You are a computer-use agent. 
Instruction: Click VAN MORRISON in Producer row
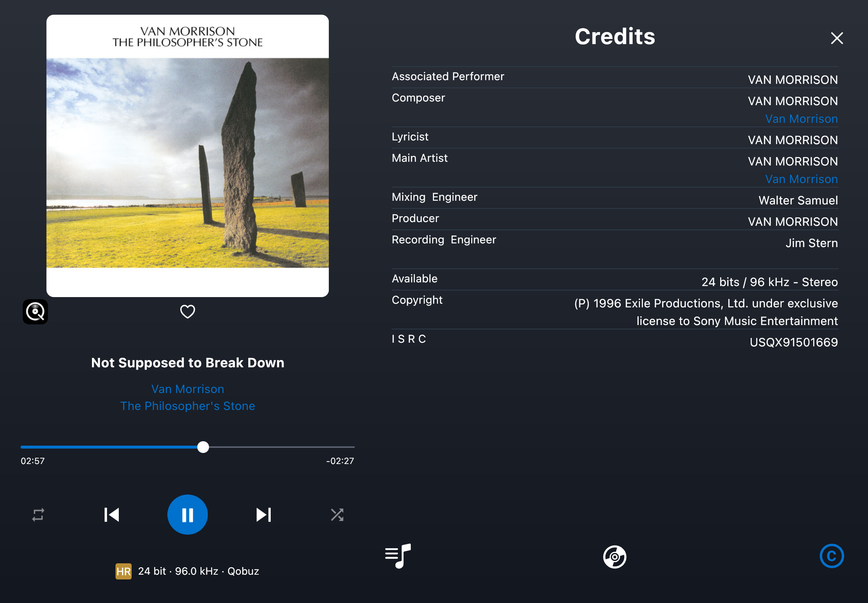[x=793, y=221]
